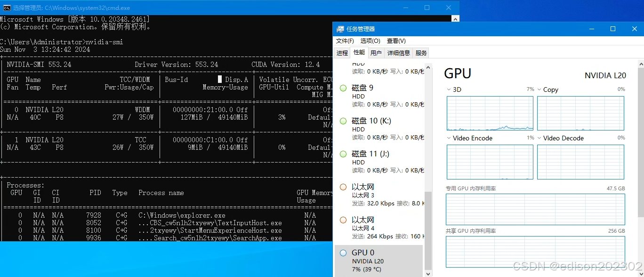Click the SearchApp.exe process row
Image resolution: width=644 pixels, height=277 pixels.
coord(167,238)
